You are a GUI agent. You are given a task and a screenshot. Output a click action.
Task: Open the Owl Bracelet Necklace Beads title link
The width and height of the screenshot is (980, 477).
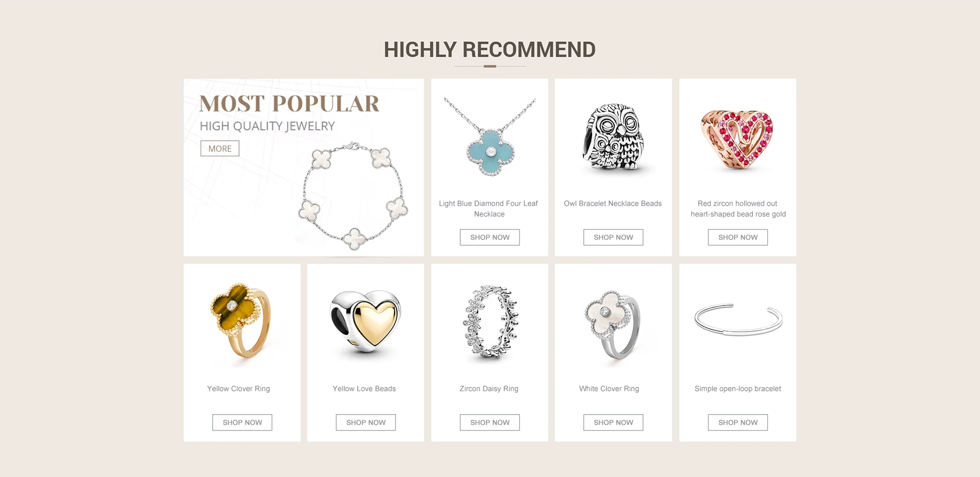click(612, 204)
